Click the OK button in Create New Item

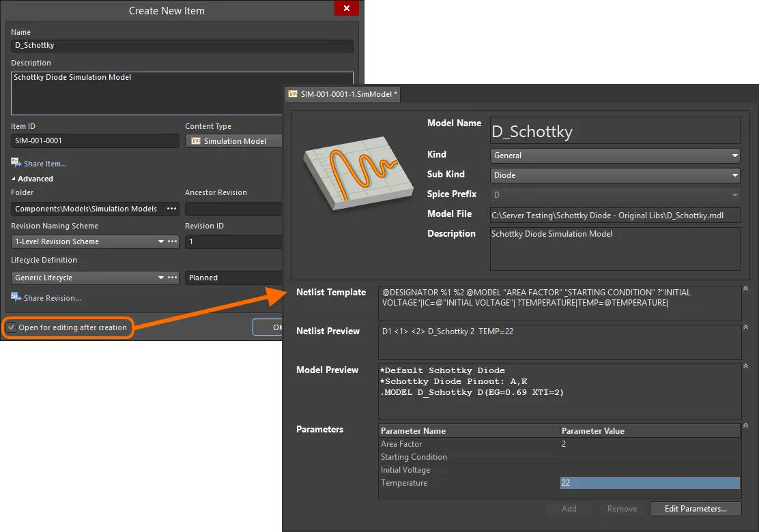(x=268, y=327)
